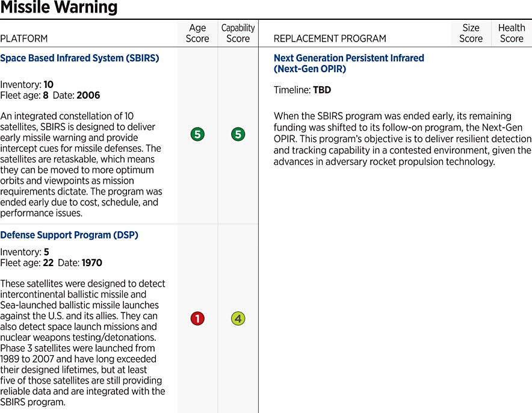Click the SBIRS Fleet age 8 line
The image size is (532, 413).
(50, 96)
